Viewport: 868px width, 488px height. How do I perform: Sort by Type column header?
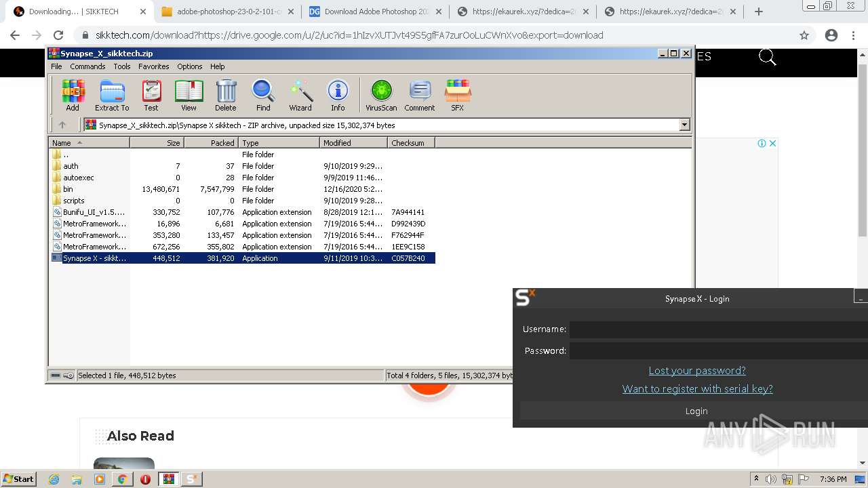pos(279,143)
